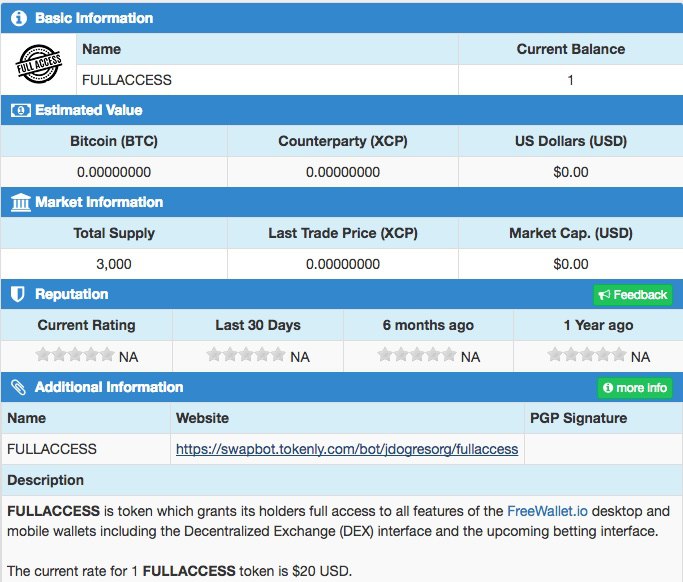
Task: Follow the FreeWallet.io link in description
Action: pos(547,511)
